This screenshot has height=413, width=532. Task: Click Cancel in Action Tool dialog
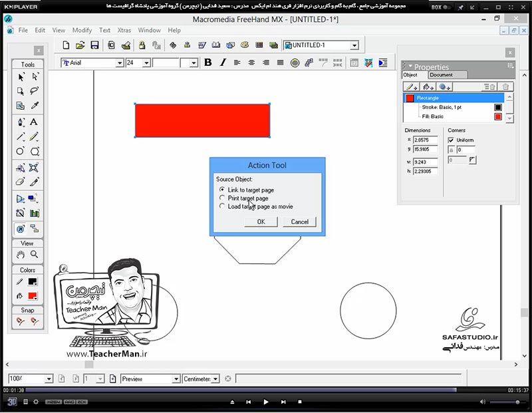point(300,222)
